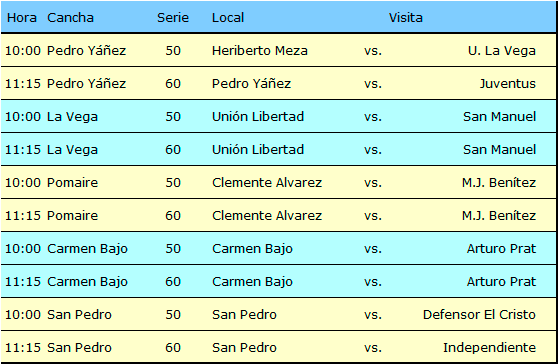The height and width of the screenshot is (364, 558).
Task: Select Carmen Bajo cancha at 11:15
Action: [x=87, y=282]
